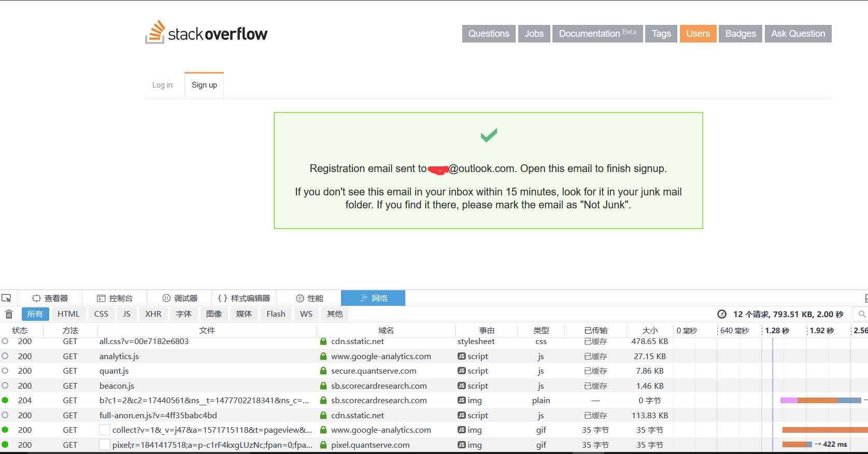Filter requests by 所有
Image resolution: width=868 pixels, height=454 pixels.
(35, 314)
